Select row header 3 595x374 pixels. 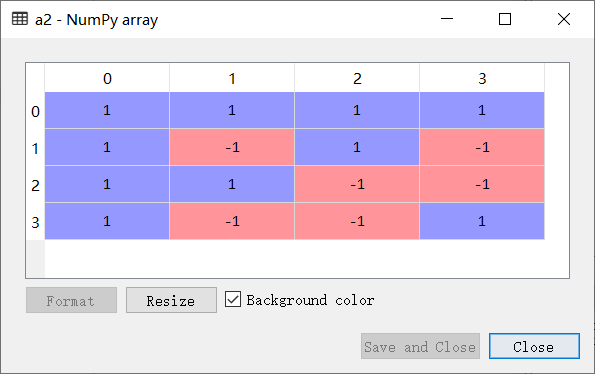36,222
